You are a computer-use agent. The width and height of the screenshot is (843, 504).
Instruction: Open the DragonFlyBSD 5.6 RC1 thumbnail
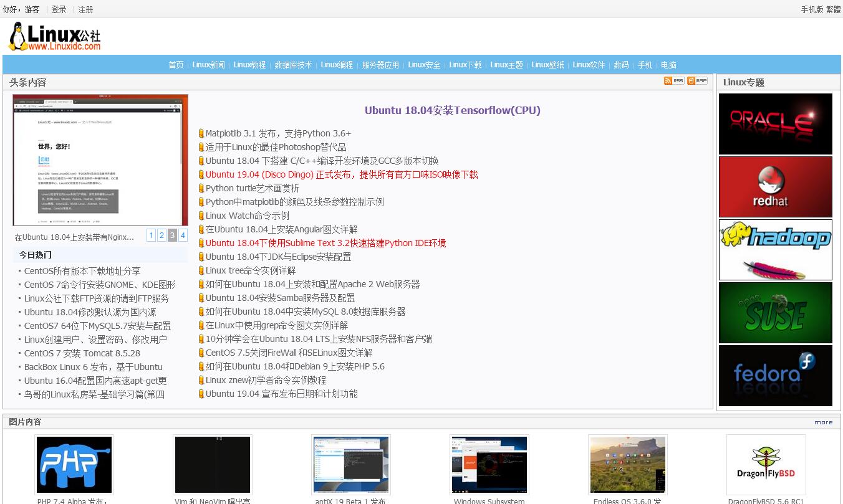(x=766, y=465)
